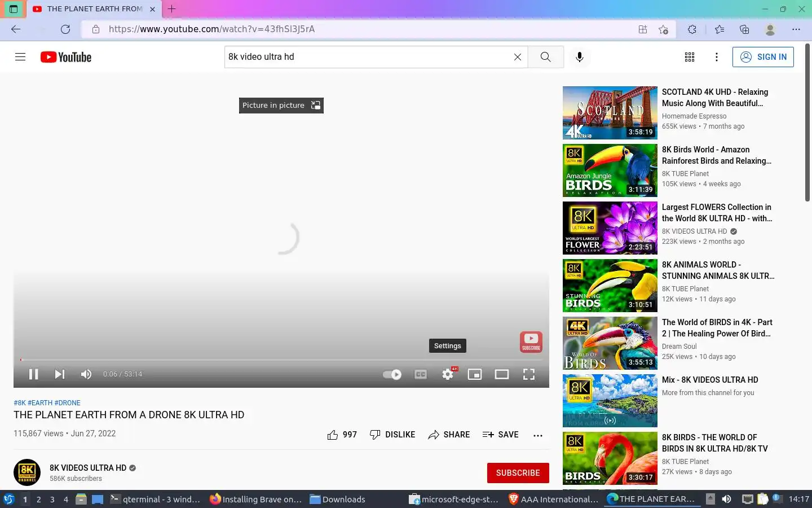Switch to qterminal in the taskbar
The image size is (812, 508).
pos(155,499)
